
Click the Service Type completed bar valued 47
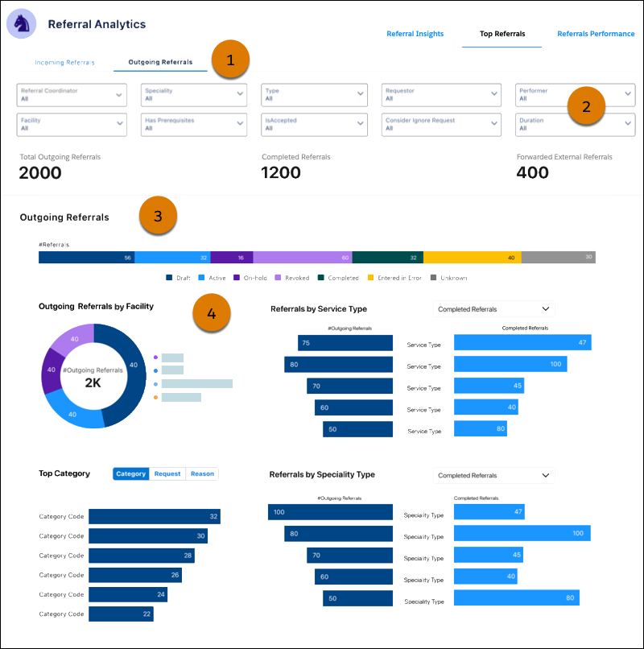(x=522, y=343)
